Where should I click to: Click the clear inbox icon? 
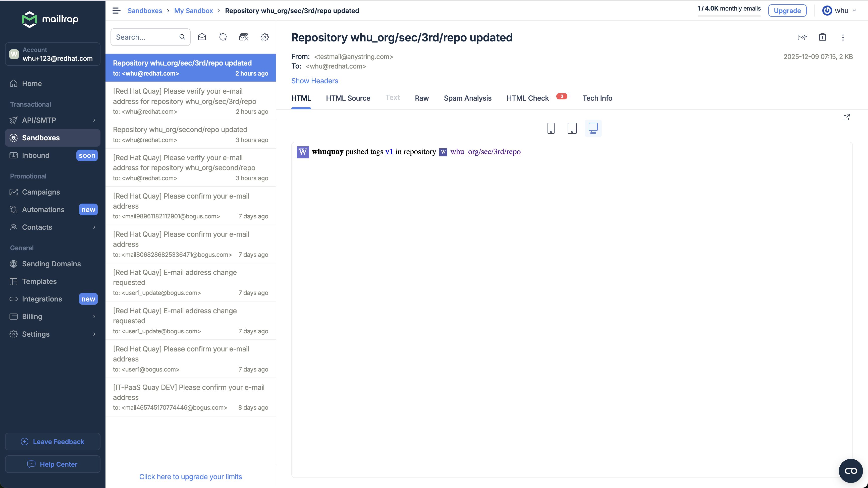click(244, 37)
